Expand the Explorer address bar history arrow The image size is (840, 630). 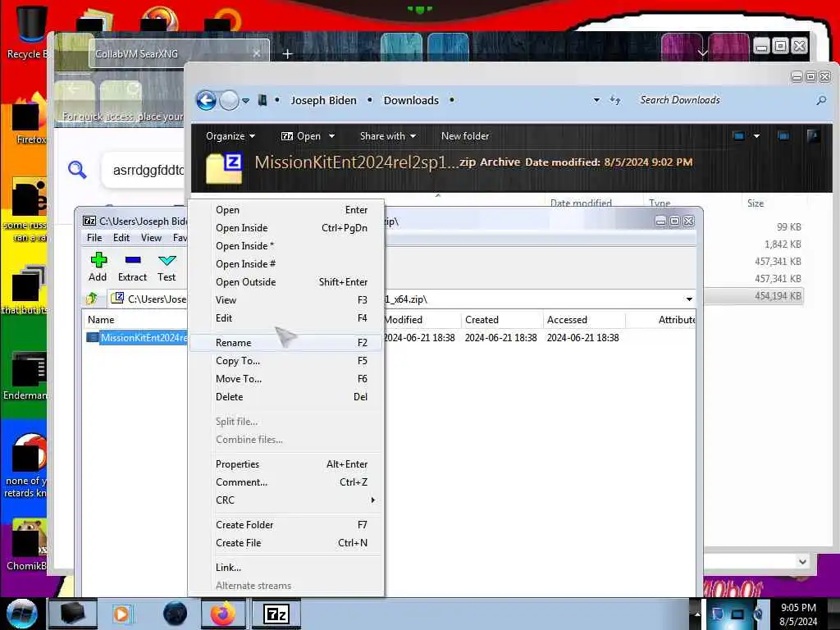(596, 100)
